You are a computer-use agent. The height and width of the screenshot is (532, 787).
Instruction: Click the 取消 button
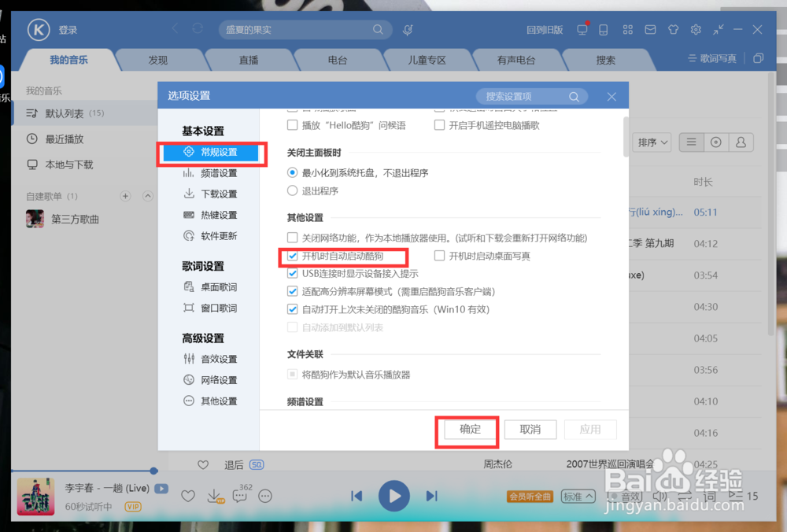click(530, 429)
